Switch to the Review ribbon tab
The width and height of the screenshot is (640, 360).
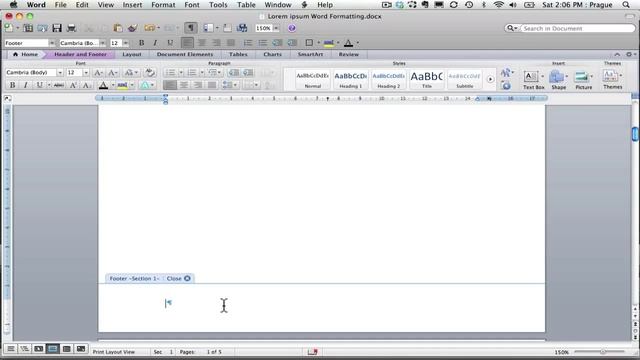coord(349,54)
